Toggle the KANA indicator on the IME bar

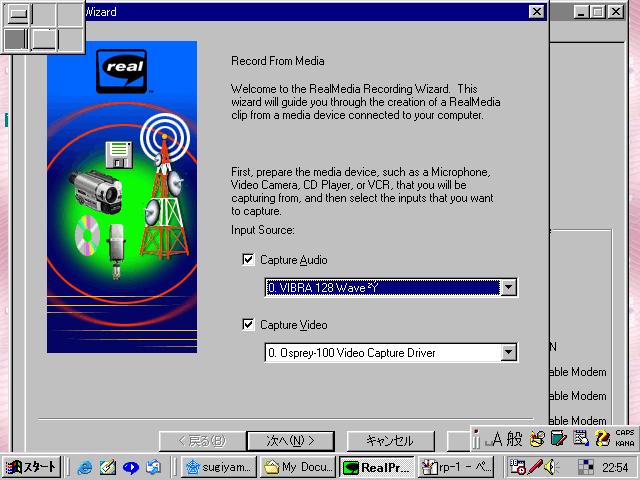624,443
